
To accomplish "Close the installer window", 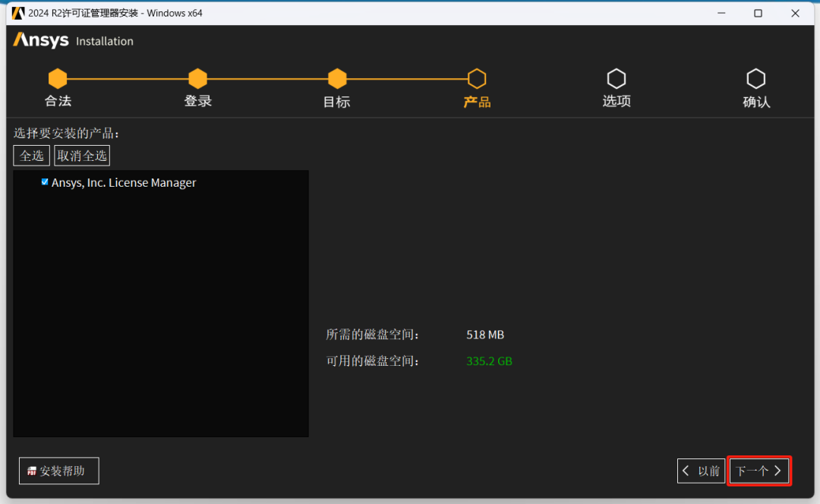I will pos(796,13).
